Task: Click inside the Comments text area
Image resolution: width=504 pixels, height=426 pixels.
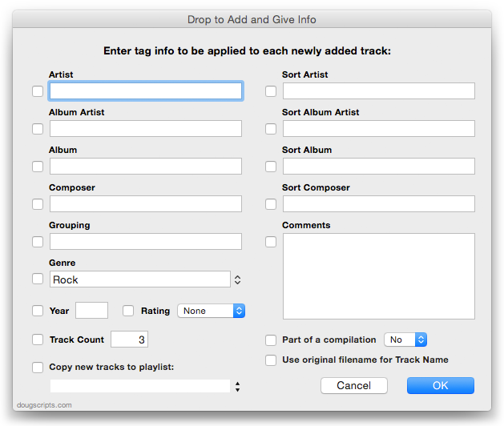Action: tap(379, 276)
